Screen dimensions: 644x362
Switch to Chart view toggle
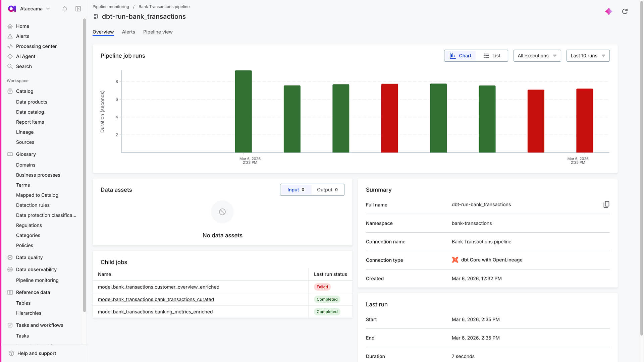coord(460,56)
